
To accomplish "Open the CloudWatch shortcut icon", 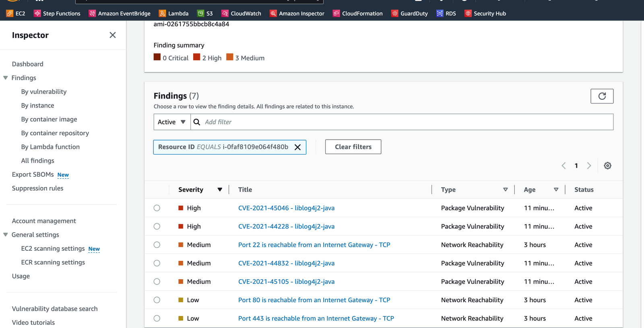I will point(225,13).
